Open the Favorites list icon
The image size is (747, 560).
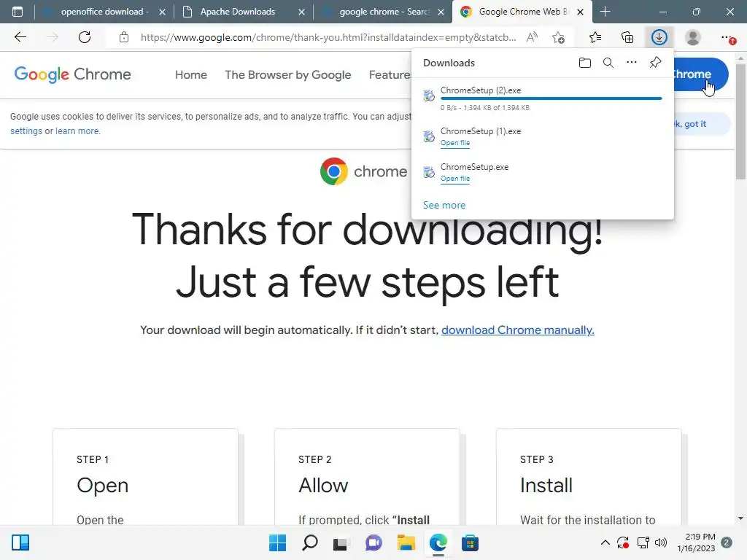595,37
